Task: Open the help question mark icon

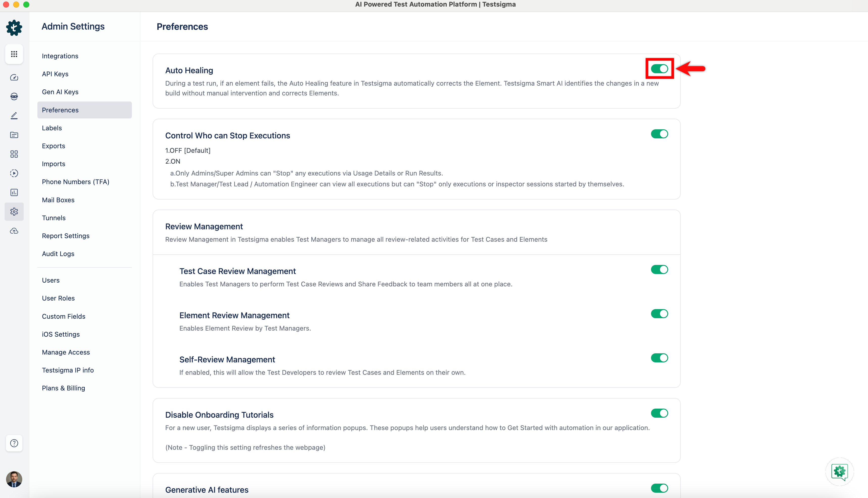Action: [14, 443]
